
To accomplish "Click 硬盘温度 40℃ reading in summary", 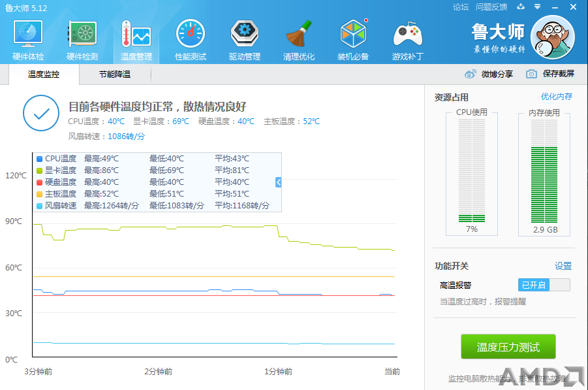I will 245,122.
